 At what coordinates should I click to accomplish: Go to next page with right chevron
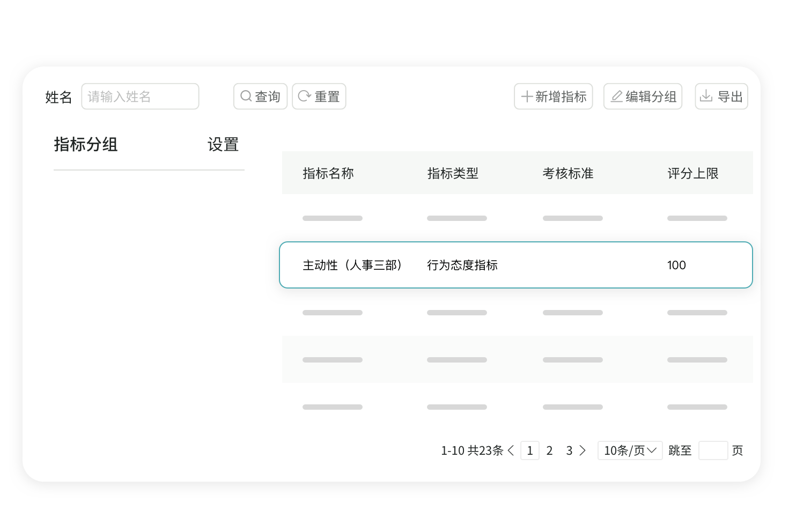coord(583,450)
